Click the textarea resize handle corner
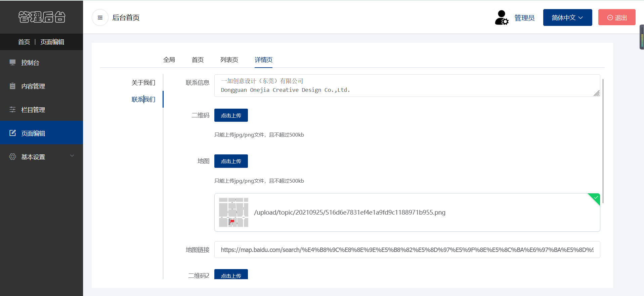The height and width of the screenshot is (296, 644). pyautogui.click(x=596, y=93)
